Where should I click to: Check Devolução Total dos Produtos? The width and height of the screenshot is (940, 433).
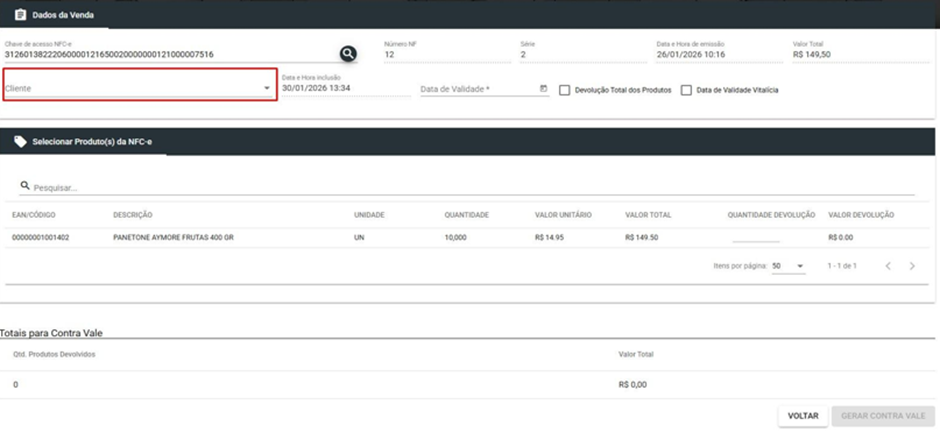point(564,90)
